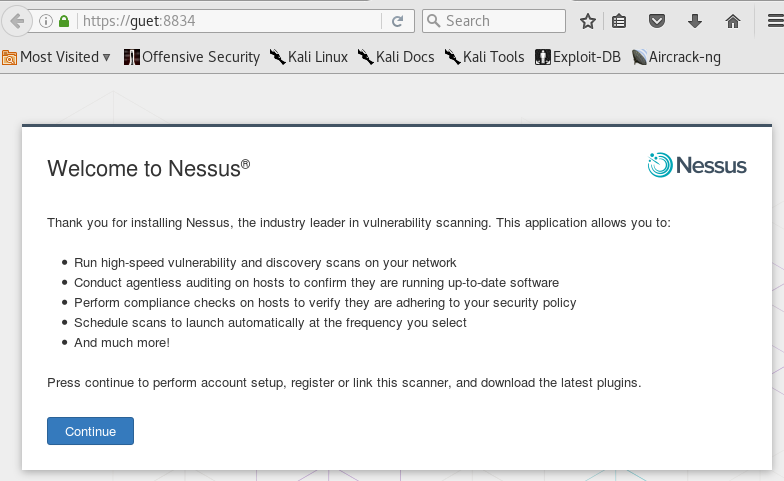This screenshot has height=481, width=784.
Task: Open the Kali Docs bookmark
Action: (396, 57)
